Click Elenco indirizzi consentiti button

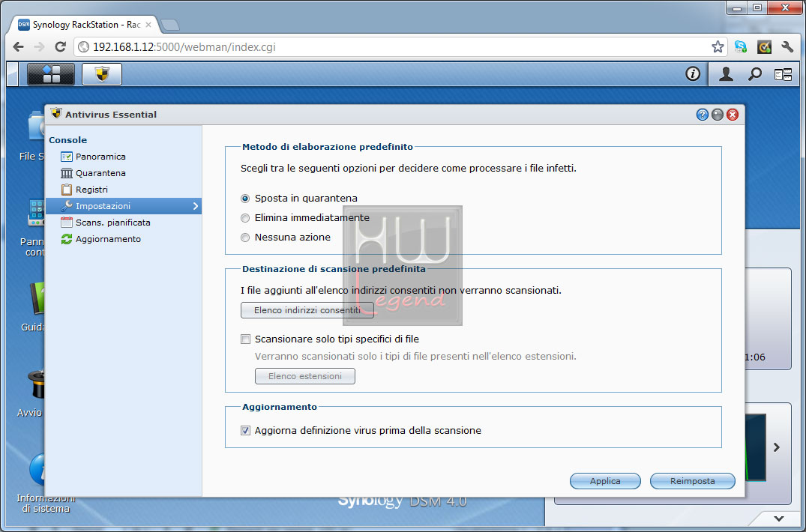tap(307, 310)
